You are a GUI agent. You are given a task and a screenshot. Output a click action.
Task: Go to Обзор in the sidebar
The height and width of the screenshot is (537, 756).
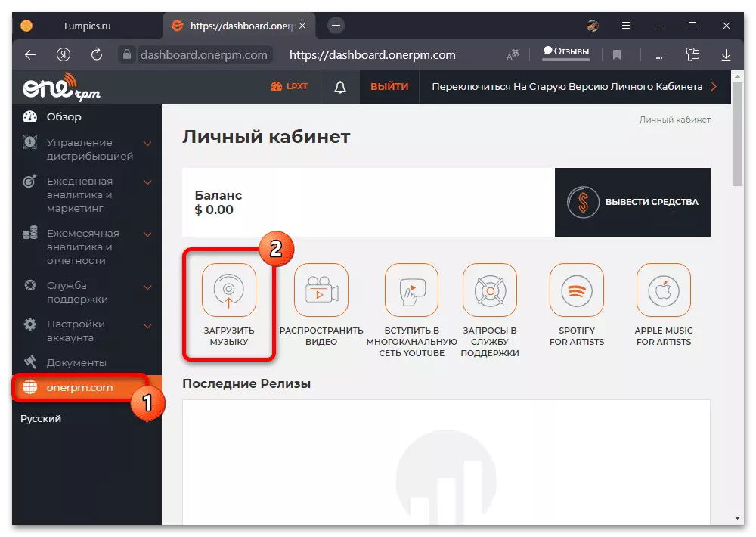pyautogui.click(x=64, y=116)
